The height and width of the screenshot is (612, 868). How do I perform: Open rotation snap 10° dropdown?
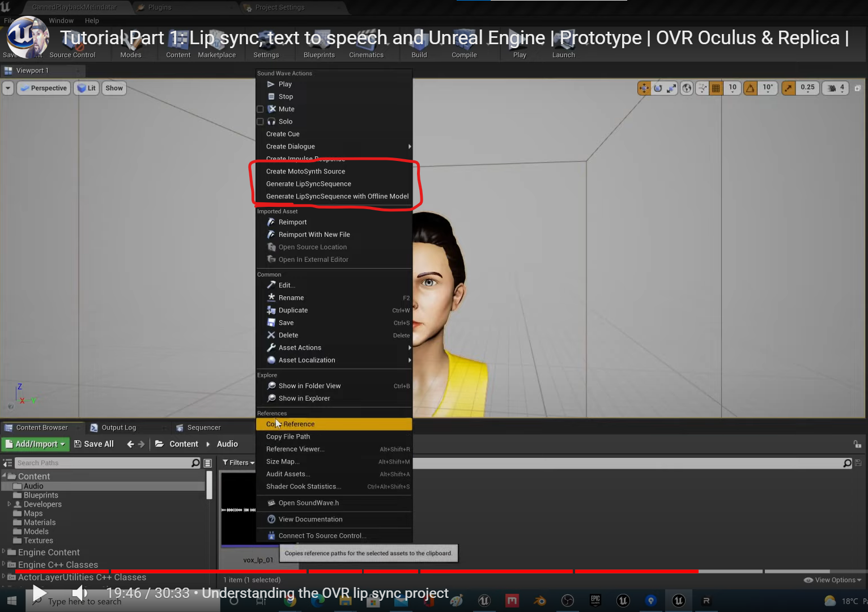pyautogui.click(x=768, y=88)
